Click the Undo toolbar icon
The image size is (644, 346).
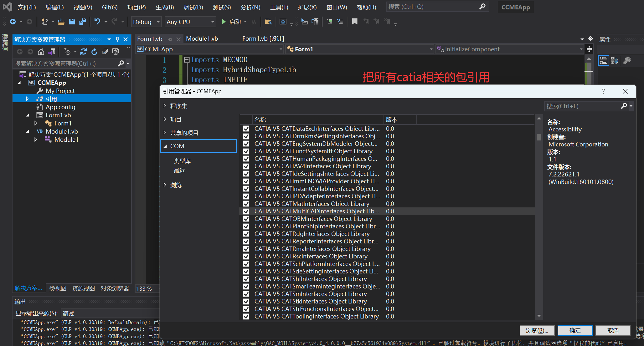96,22
